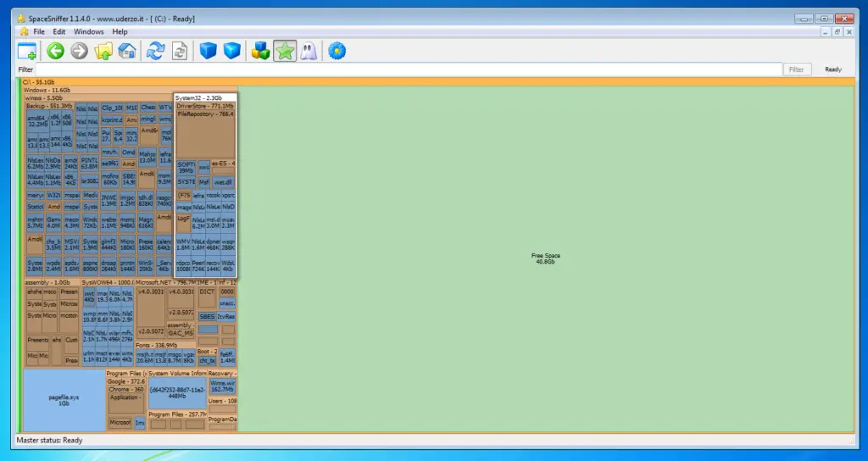The width and height of the screenshot is (868, 461).
Task: Rescan using the document refresh icon
Action: [180, 51]
